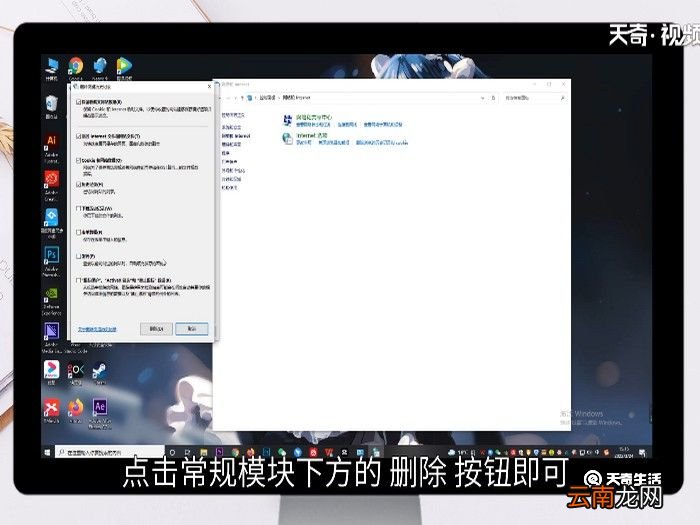Viewport: 700px width, 525px height.
Task: Click the taskbar search box
Action: tap(110, 452)
